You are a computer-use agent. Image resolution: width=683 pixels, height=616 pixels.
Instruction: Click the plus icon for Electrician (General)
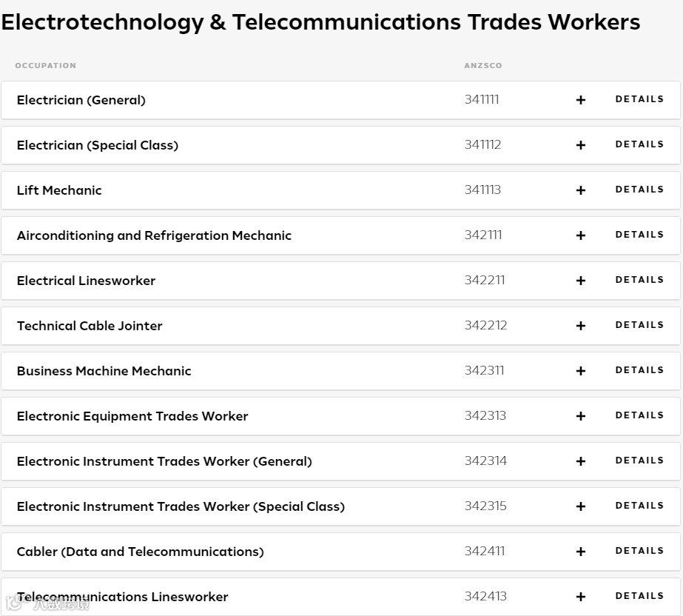point(581,100)
